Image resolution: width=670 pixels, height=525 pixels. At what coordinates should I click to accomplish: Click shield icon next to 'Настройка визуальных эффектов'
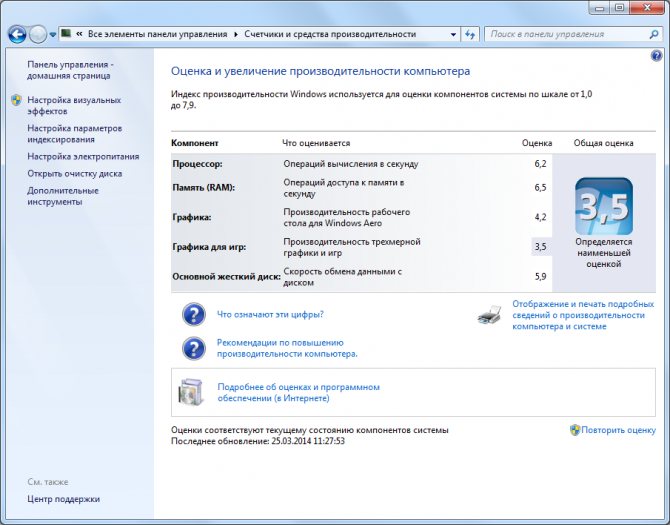coord(16,100)
